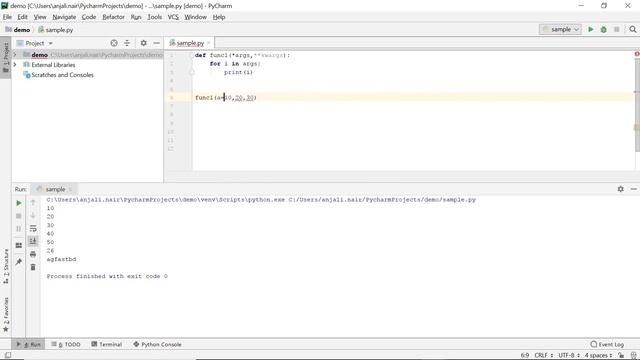Open the View menu
The width and height of the screenshot is (640, 360).
40,17
